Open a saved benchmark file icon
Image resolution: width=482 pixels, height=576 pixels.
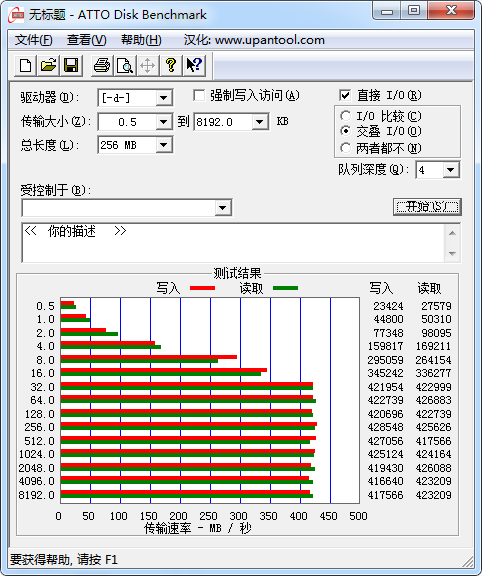48,66
